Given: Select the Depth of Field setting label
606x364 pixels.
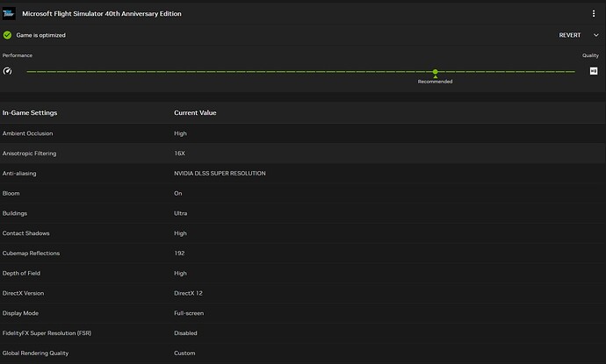Looking at the screenshot, I should [21, 274].
